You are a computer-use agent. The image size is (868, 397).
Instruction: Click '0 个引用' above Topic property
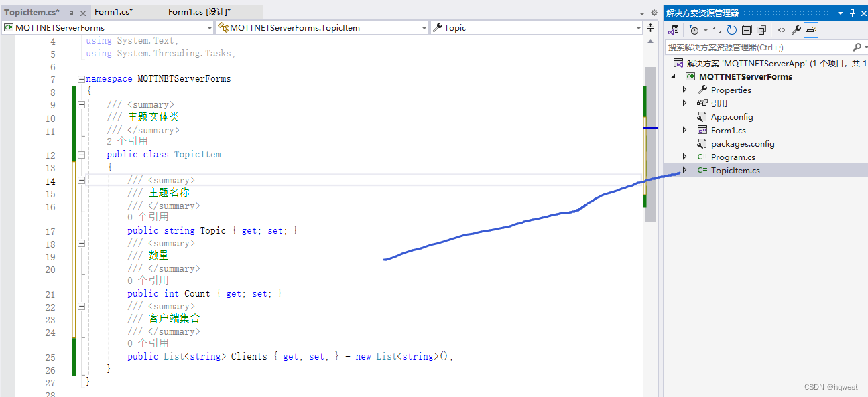[148, 217]
